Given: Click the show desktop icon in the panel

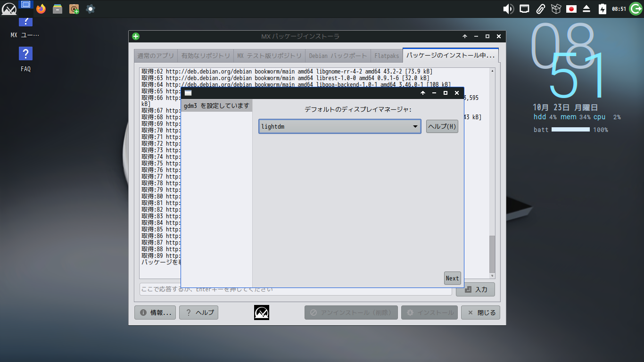Looking at the screenshot, I should pyautogui.click(x=26, y=5).
